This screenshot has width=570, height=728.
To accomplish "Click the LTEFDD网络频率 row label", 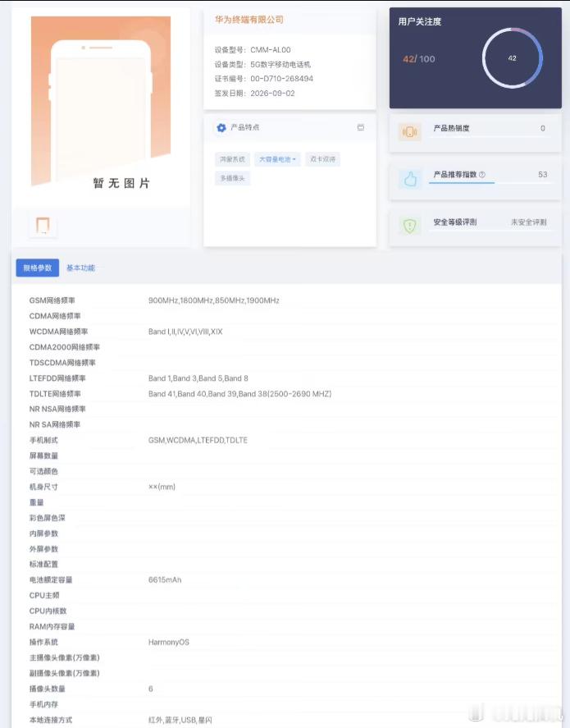I will pos(57,378).
